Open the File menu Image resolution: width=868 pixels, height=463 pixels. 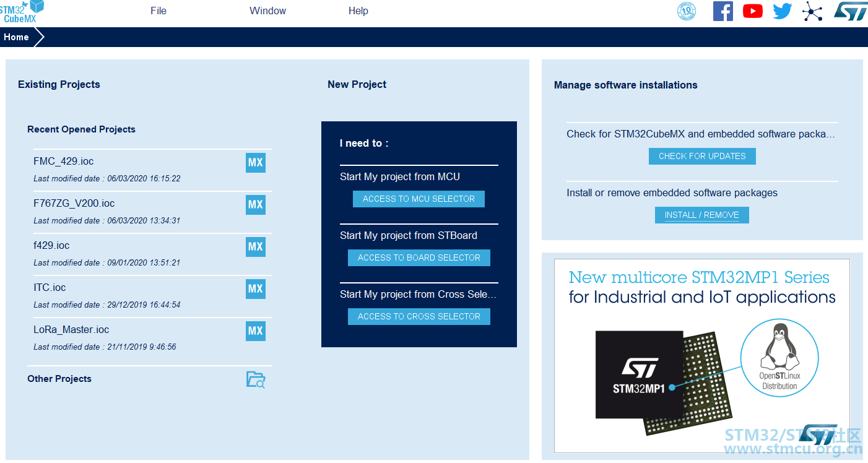pyautogui.click(x=158, y=11)
